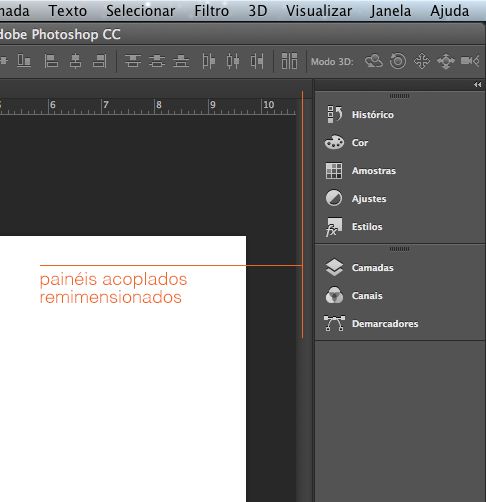The width and height of the screenshot is (486, 502).
Task: Open the Camadas layers panel
Action: click(x=359, y=267)
